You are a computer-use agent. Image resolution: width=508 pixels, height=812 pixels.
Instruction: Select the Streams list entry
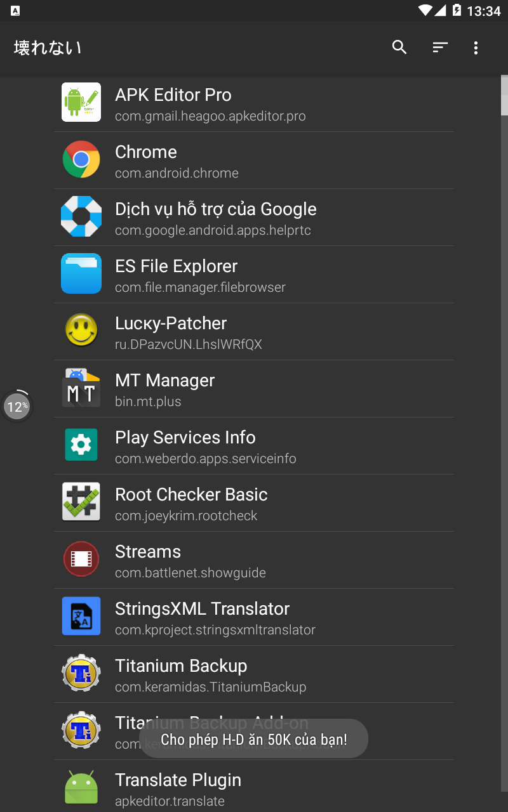(254, 560)
